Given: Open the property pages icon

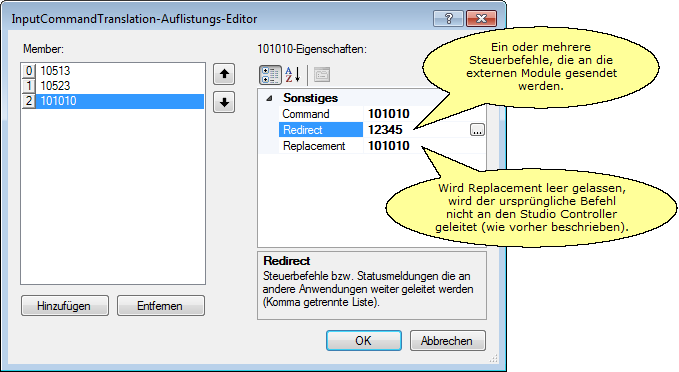Looking at the screenshot, I should pos(322,75).
